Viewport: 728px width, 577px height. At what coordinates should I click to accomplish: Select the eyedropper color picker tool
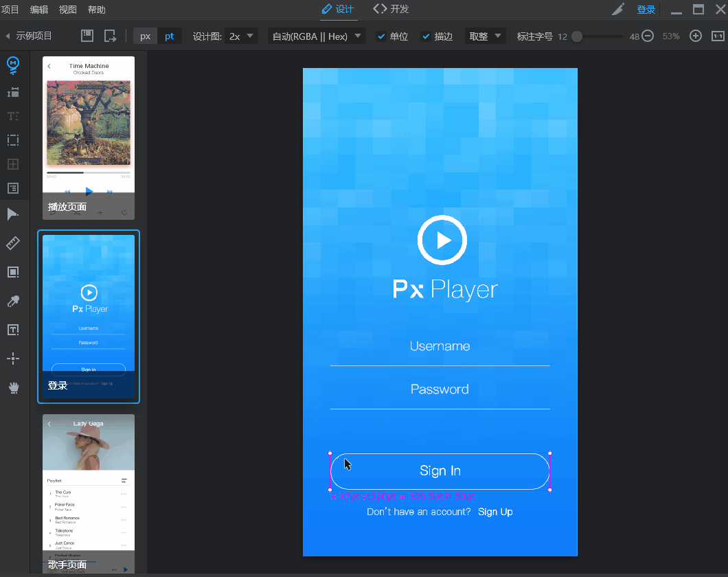tap(13, 302)
